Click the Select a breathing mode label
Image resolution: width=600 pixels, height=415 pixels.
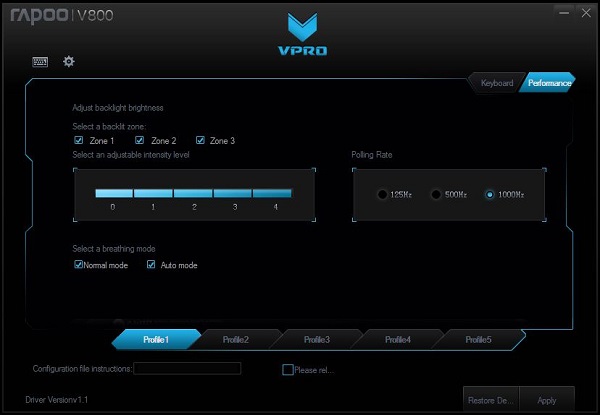pos(114,249)
